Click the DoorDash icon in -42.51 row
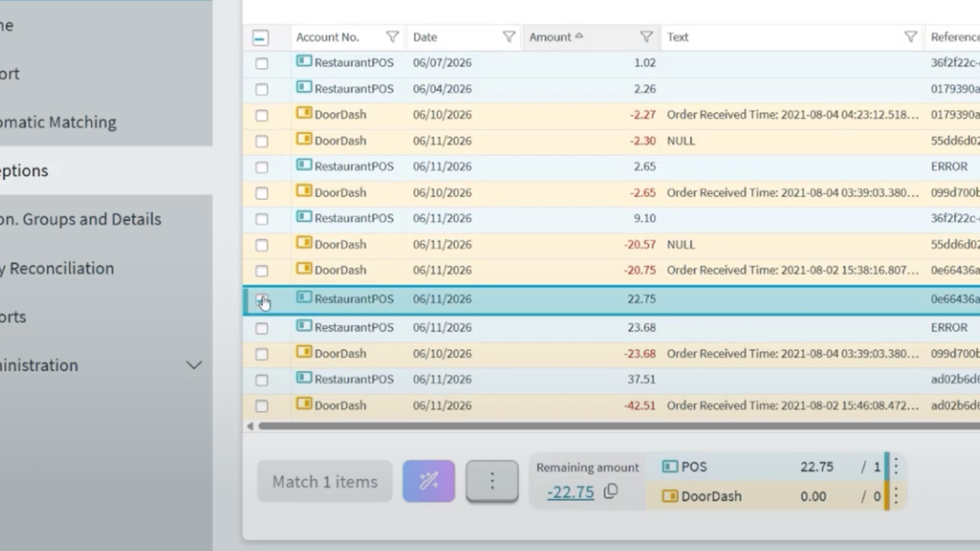This screenshot has width=980, height=551. 304,404
